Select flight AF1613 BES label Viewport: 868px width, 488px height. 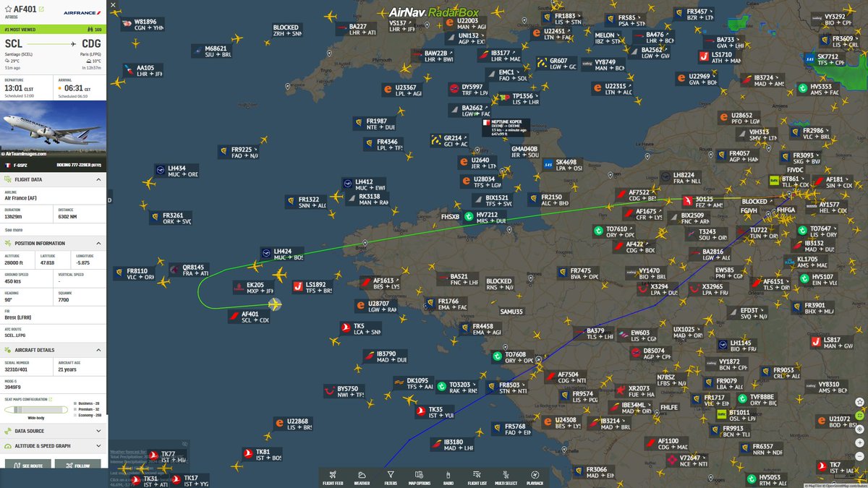(x=380, y=283)
